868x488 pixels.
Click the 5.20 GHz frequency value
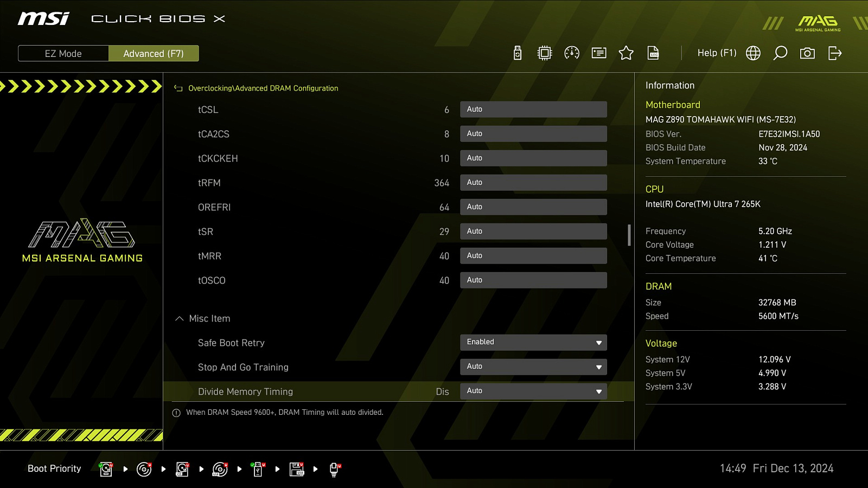(775, 231)
